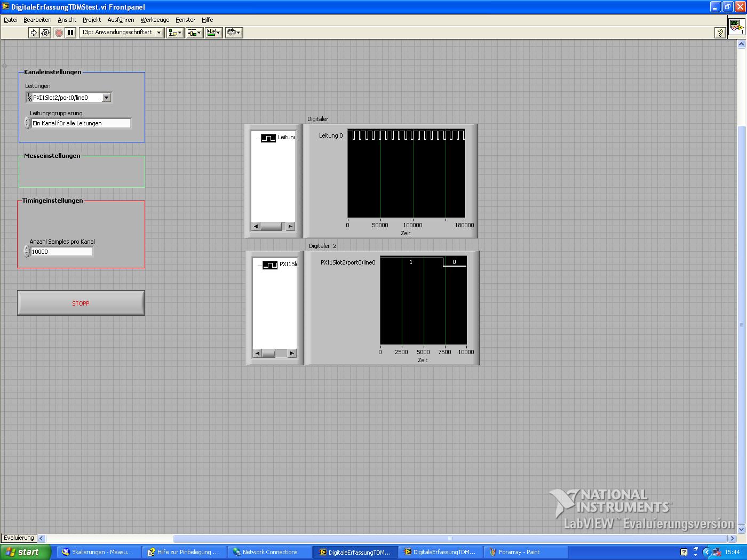Step the Anzahl Samples pro Kanal arrows
747x560 pixels.
coord(27,252)
